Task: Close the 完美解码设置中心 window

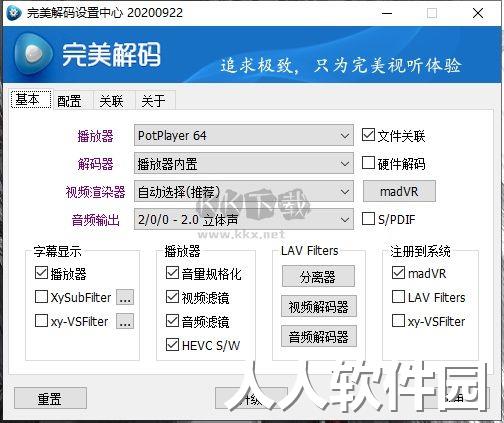Action: pyautogui.click(x=478, y=13)
